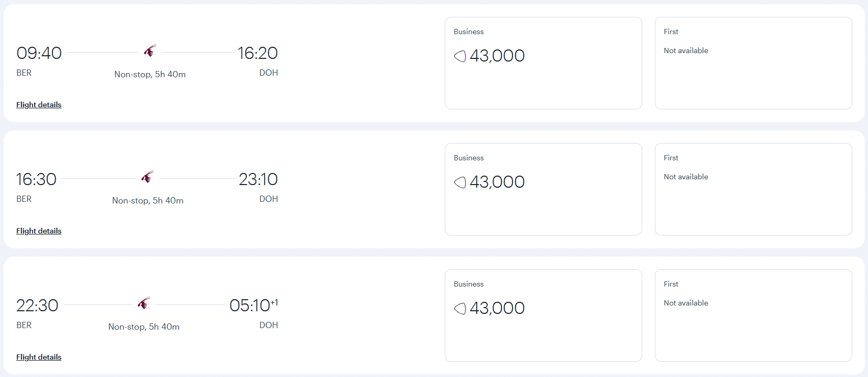This screenshot has height=377, width=868.
Task: Click Qatar Airways logo on 22:30 flight
Action: (x=144, y=303)
